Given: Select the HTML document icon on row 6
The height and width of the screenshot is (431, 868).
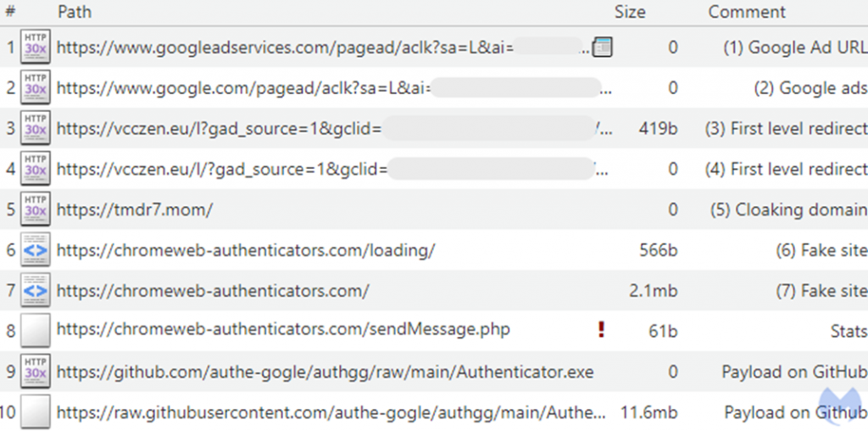Looking at the screenshot, I should pyautogui.click(x=36, y=249).
